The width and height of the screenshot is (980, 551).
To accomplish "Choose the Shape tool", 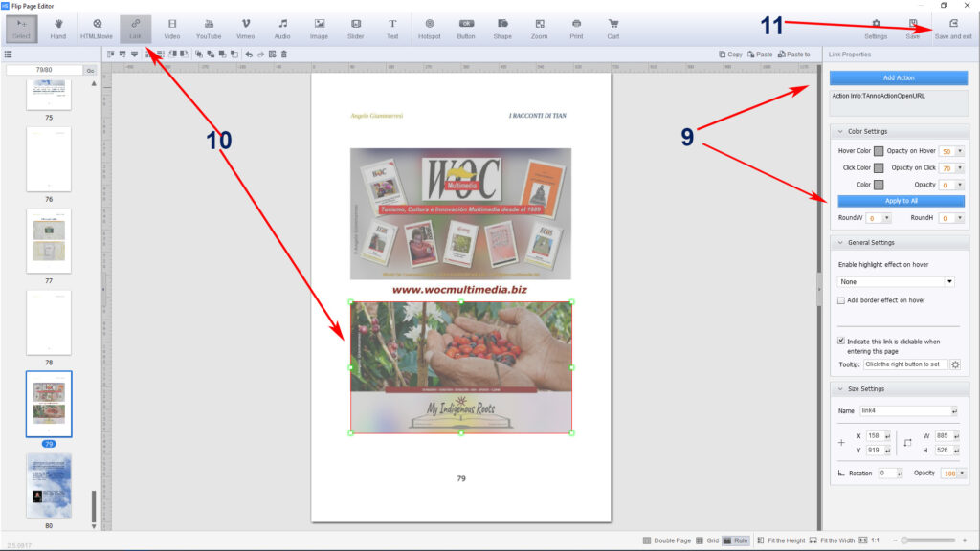I will 502,29.
